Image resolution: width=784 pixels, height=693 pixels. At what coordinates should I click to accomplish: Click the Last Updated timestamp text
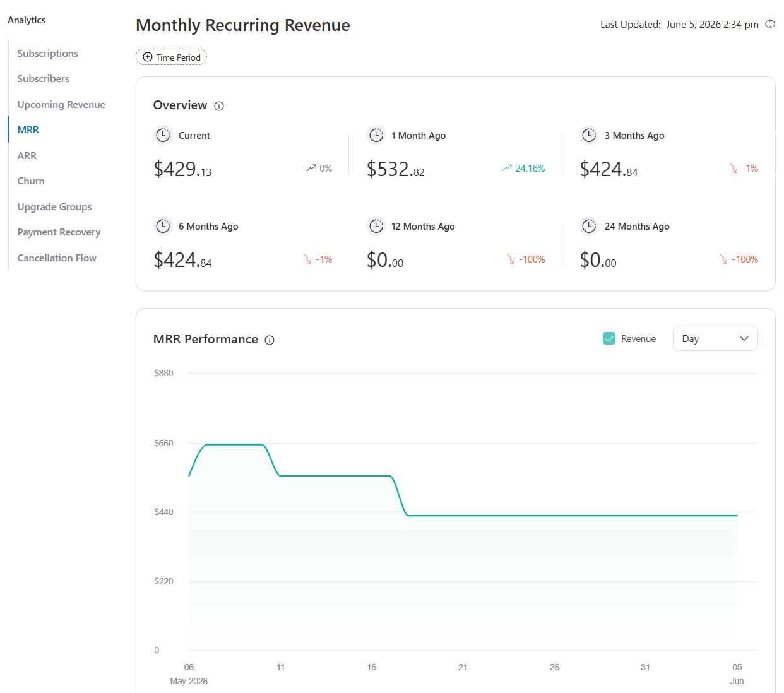(679, 24)
